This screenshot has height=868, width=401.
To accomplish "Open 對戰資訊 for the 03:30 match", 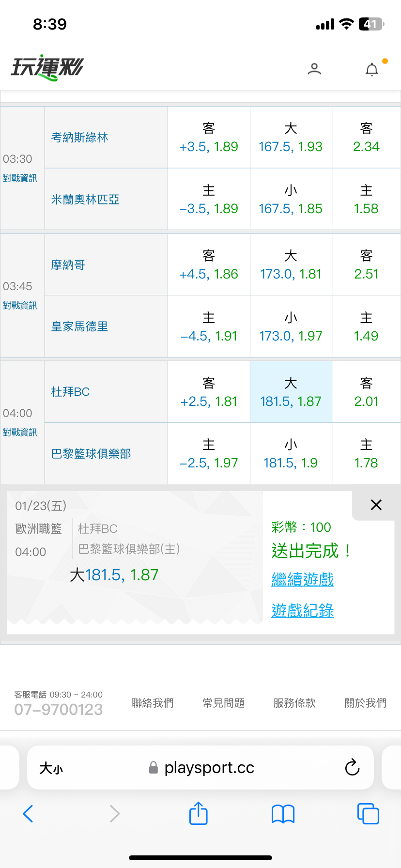I will (x=20, y=178).
